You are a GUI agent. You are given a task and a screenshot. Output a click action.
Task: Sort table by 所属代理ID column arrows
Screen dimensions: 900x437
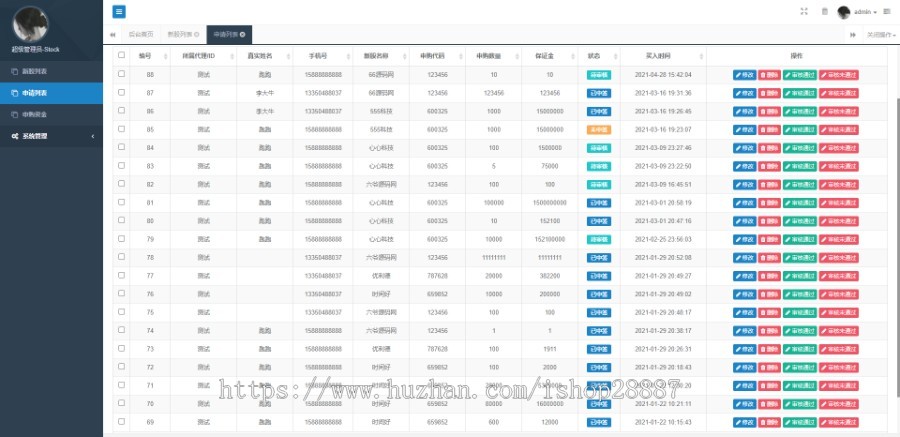[232, 56]
